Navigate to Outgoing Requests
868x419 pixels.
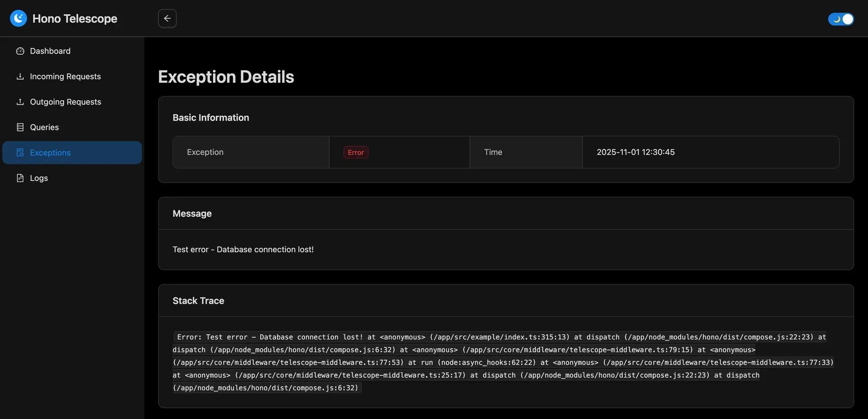click(65, 101)
